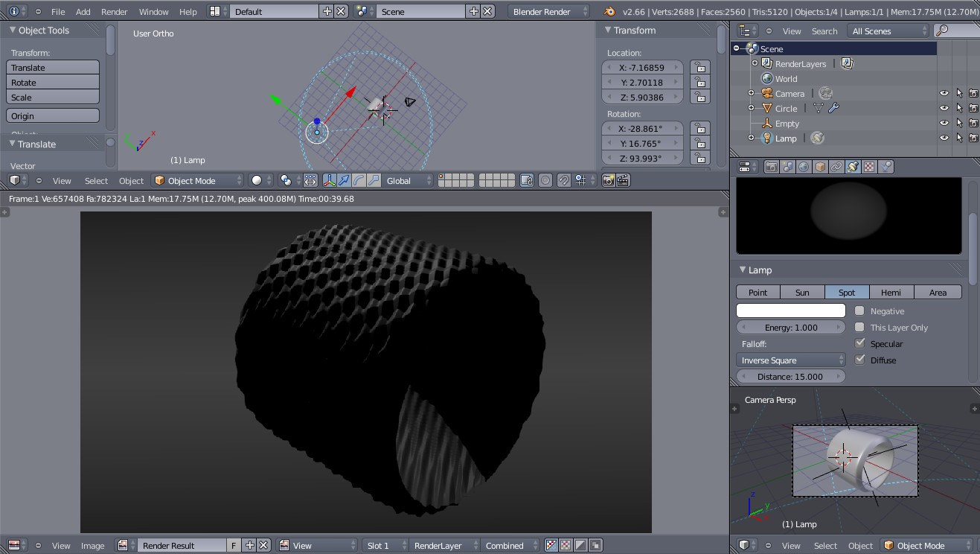Open the Falloff Inverse Square dropdown
The image size is (980, 554).
click(790, 360)
